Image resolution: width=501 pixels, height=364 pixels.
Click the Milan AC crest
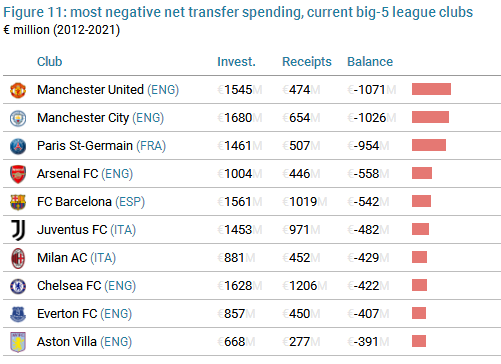click(18, 258)
